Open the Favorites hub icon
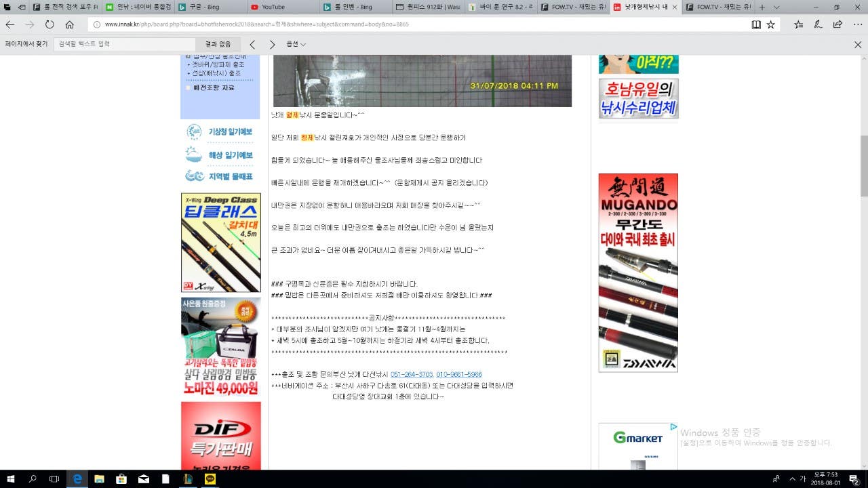The height and width of the screenshot is (488, 868). [799, 24]
